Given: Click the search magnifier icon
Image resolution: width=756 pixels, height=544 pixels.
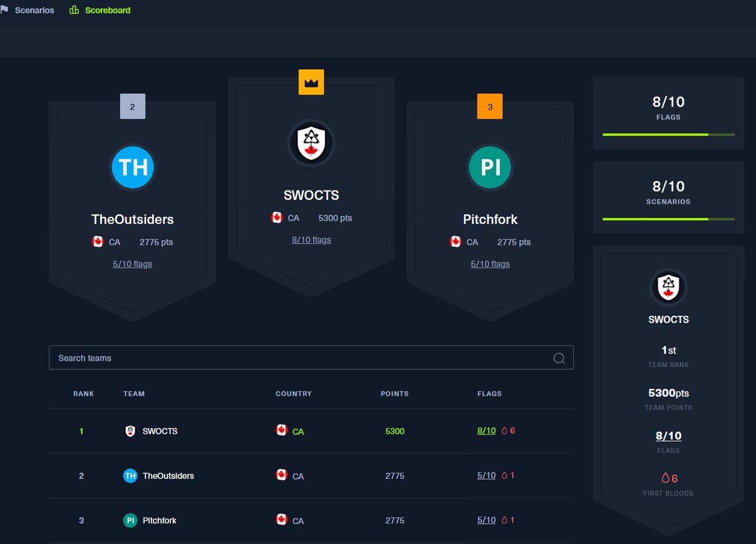Looking at the screenshot, I should 559,358.
